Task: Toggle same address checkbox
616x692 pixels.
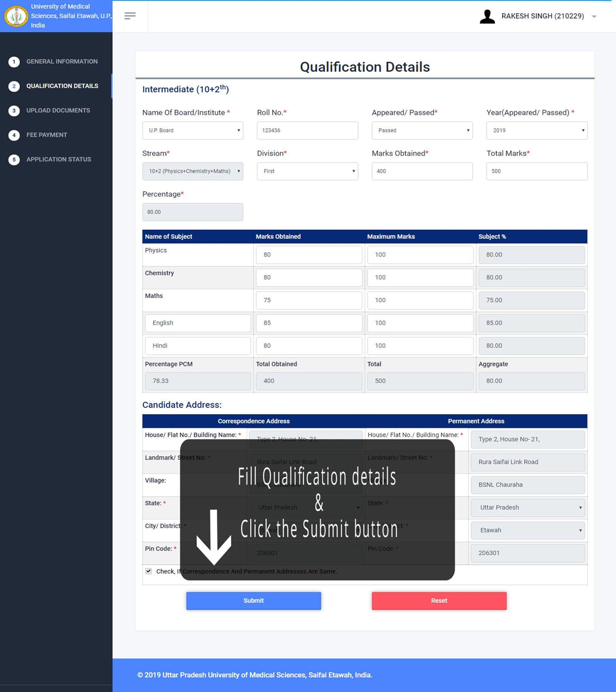Action: click(x=149, y=571)
